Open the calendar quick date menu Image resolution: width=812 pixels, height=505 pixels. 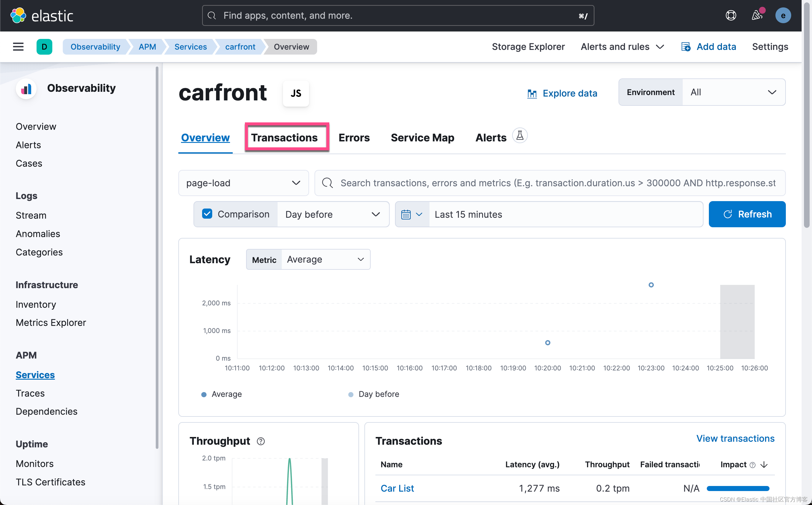coord(412,214)
